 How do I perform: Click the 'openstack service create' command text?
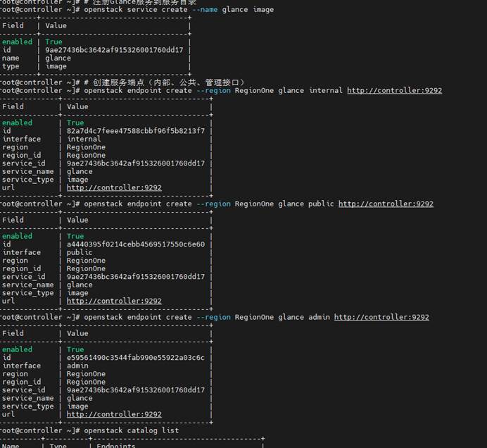coord(136,10)
